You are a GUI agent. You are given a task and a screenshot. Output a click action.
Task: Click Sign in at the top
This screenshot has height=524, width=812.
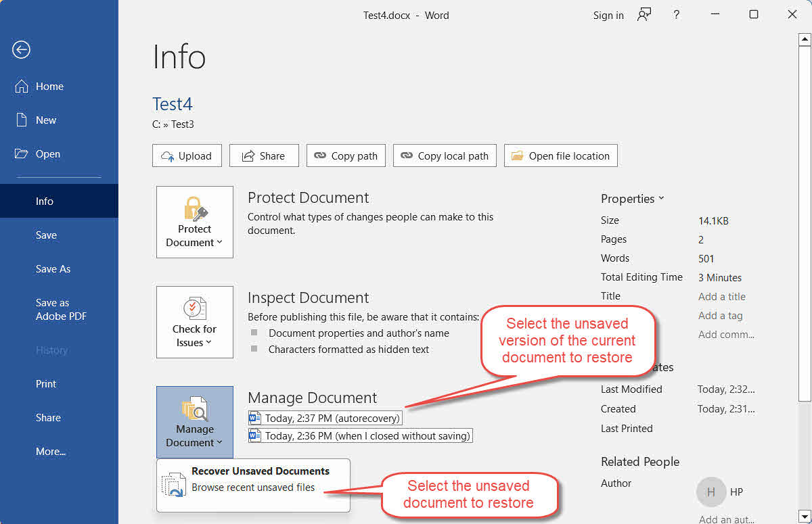coord(608,16)
